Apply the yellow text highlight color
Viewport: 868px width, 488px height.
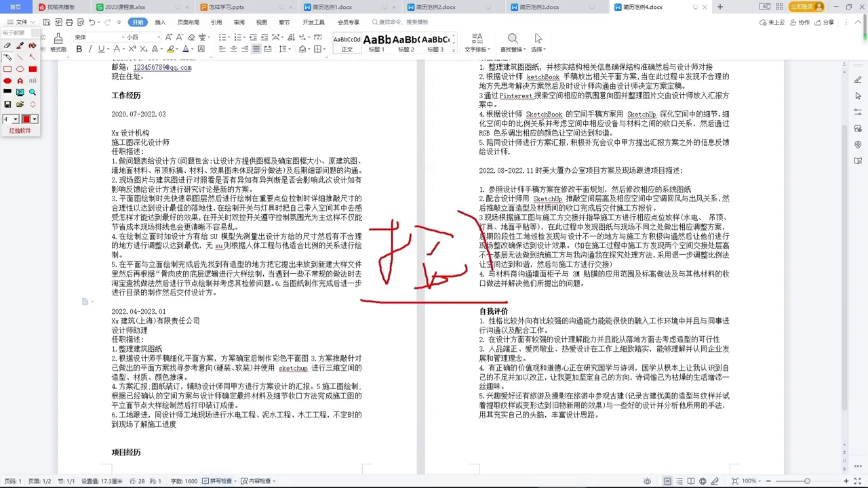[x=170, y=49]
